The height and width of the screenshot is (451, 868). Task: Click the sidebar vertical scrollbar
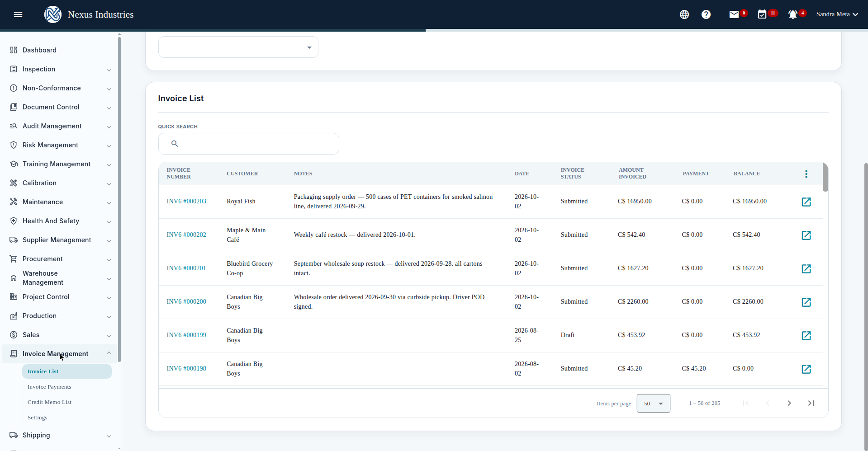[x=119, y=199]
